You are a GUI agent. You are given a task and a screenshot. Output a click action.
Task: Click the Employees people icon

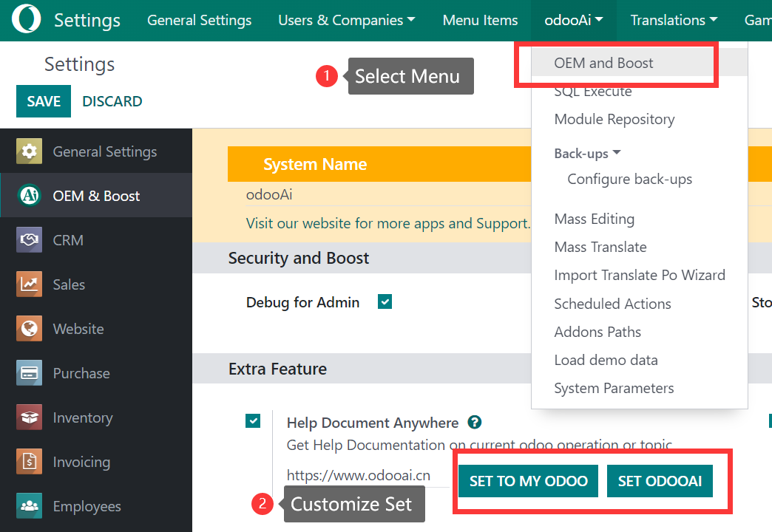point(30,506)
